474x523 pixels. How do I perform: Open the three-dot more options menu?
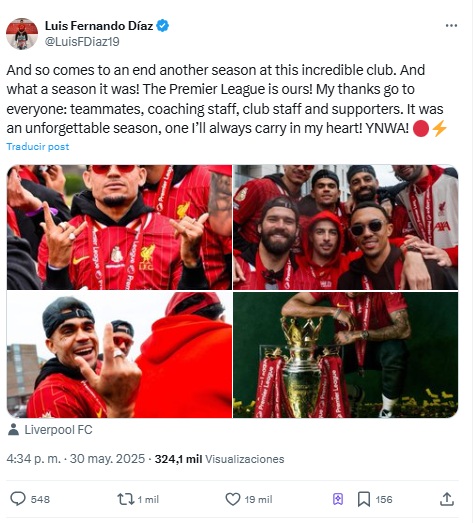click(451, 26)
